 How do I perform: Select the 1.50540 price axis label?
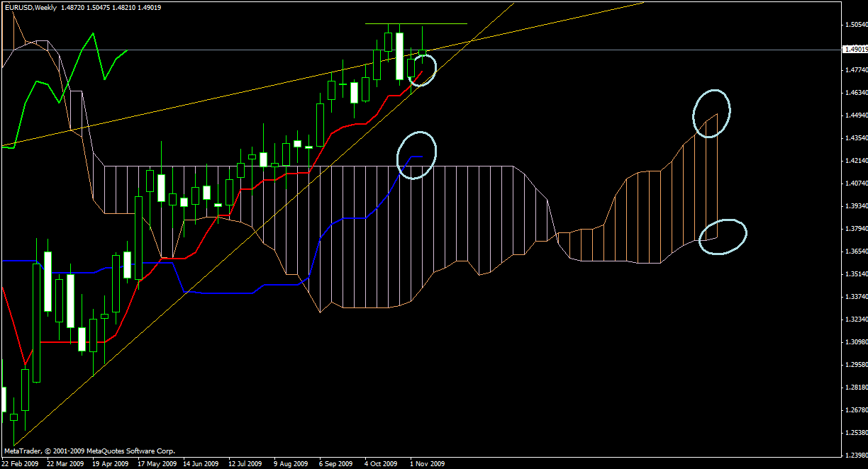(857, 25)
